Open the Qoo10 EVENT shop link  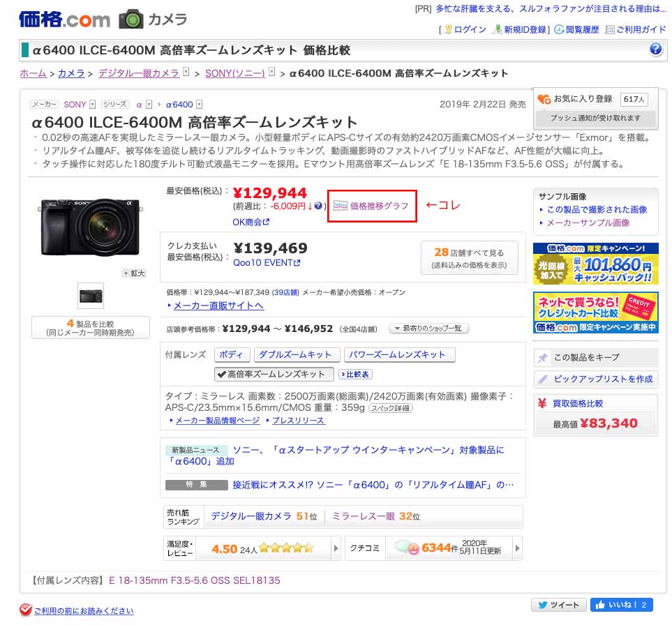pos(262,262)
